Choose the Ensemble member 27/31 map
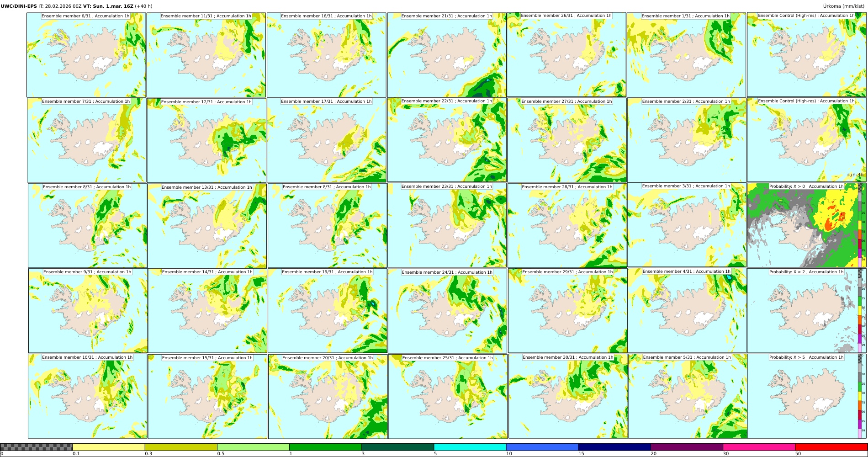Image resolution: width=868 pixels, height=457 pixels. pos(567,140)
